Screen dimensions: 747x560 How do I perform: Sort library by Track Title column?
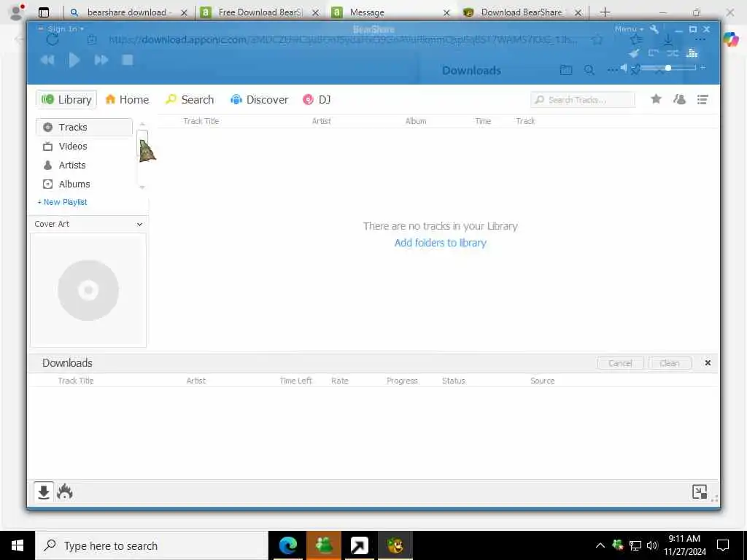click(201, 121)
